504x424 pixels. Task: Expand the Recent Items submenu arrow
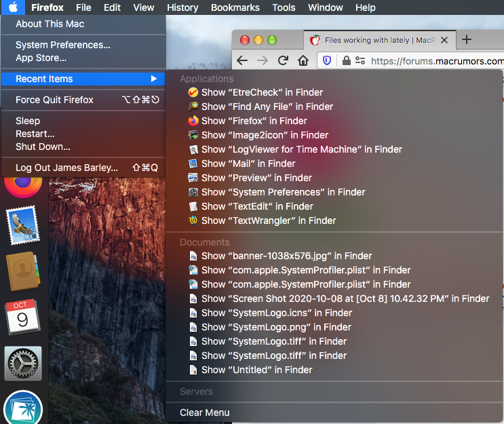click(x=154, y=79)
